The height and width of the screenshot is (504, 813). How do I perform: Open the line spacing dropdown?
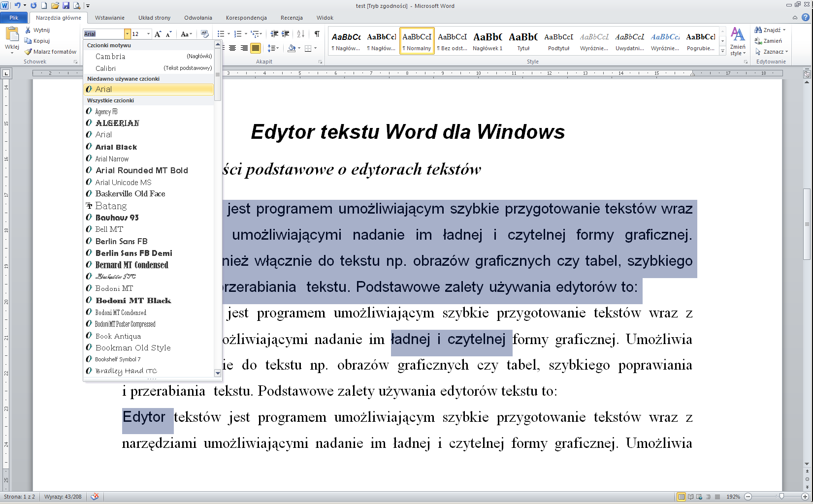(273, 48)
